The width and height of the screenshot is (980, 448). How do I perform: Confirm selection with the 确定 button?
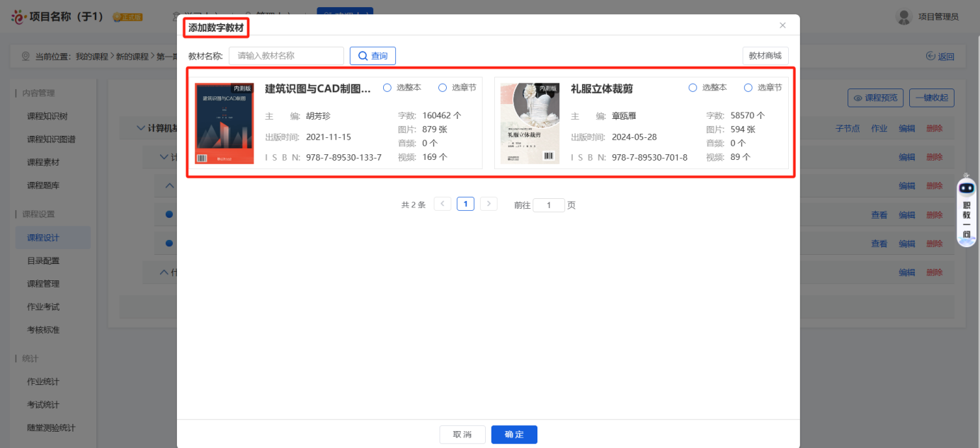click(513, 435)
